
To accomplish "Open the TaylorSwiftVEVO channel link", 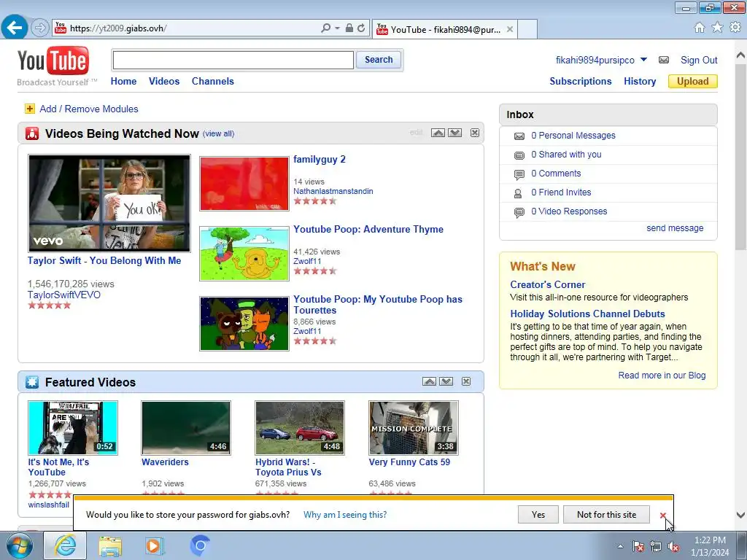I will 64,295.
